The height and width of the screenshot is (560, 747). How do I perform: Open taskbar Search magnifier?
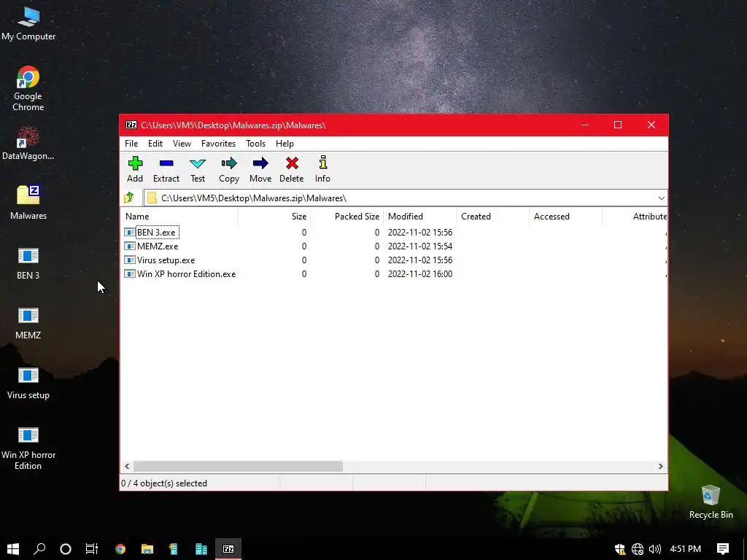tap(39, 549)
